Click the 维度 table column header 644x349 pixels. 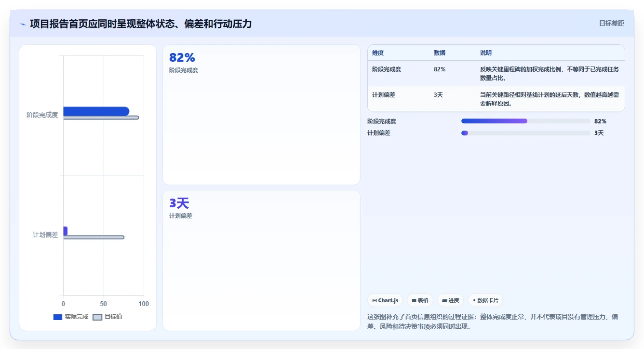(x=378, y=53)
